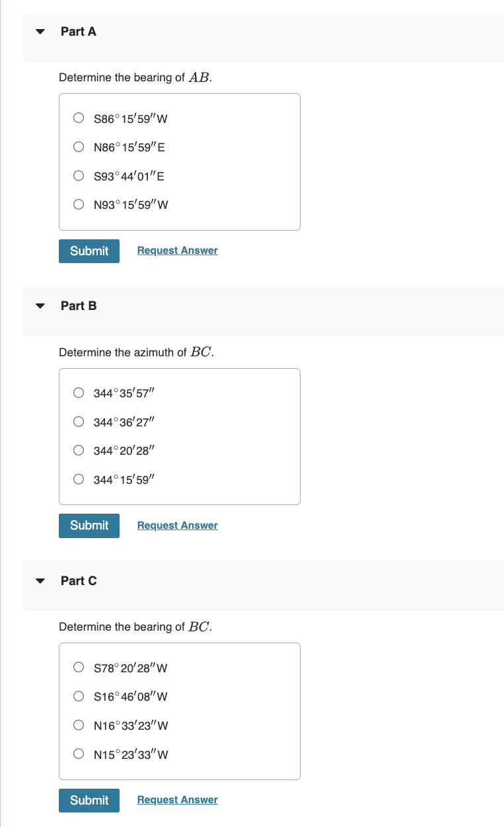Choose the S93°44′01″E answer in Part A
504x827 pixels.
tap(79, 175)
